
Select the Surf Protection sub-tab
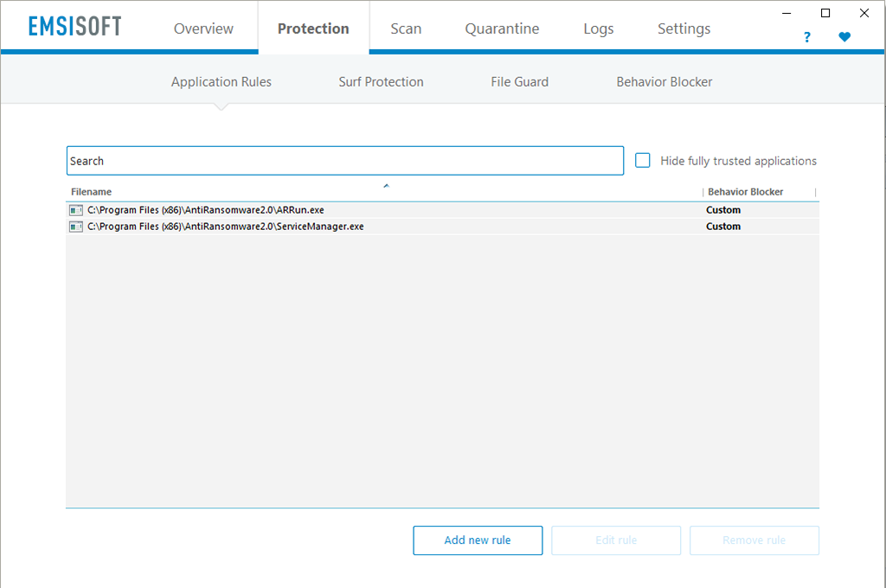click(x=381, y=82)
